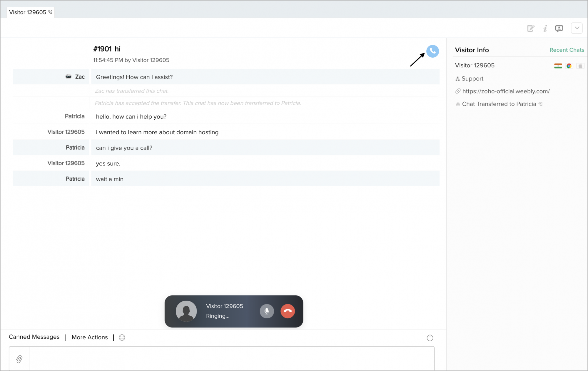This screenshot has width=588, height=371.
Task: Hang up the ringing call
Action: click(x=288, y=311)
